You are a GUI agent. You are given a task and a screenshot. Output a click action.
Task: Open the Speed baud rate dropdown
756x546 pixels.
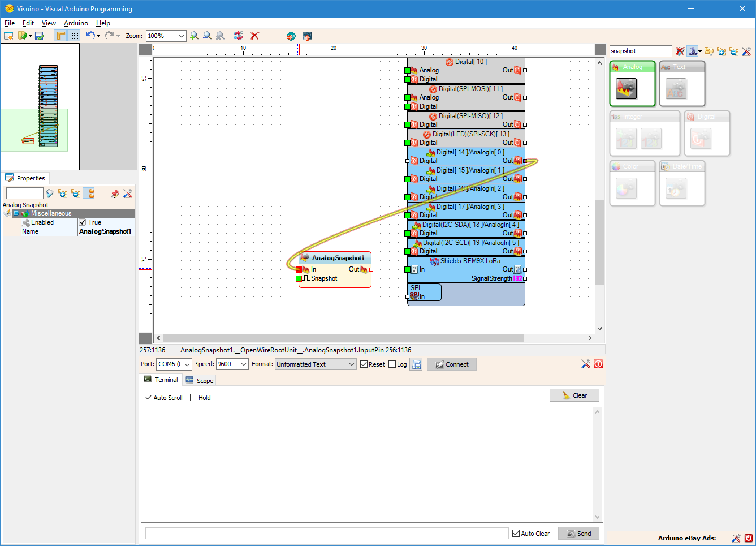coord(244,364)
